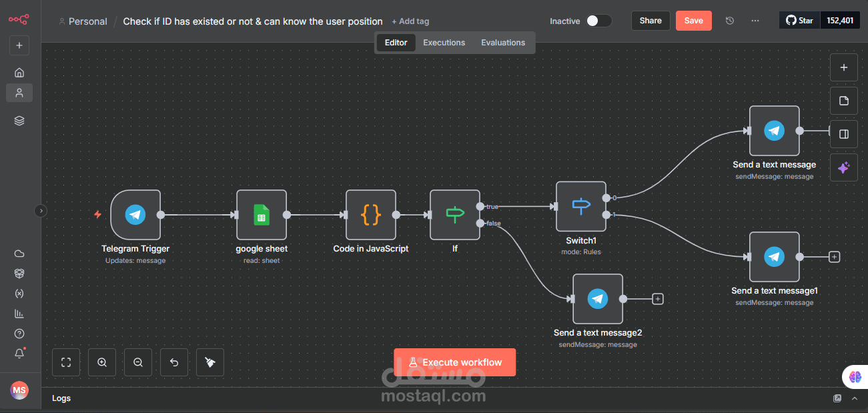Open the notifications bell icon

(x=19, y=354)
